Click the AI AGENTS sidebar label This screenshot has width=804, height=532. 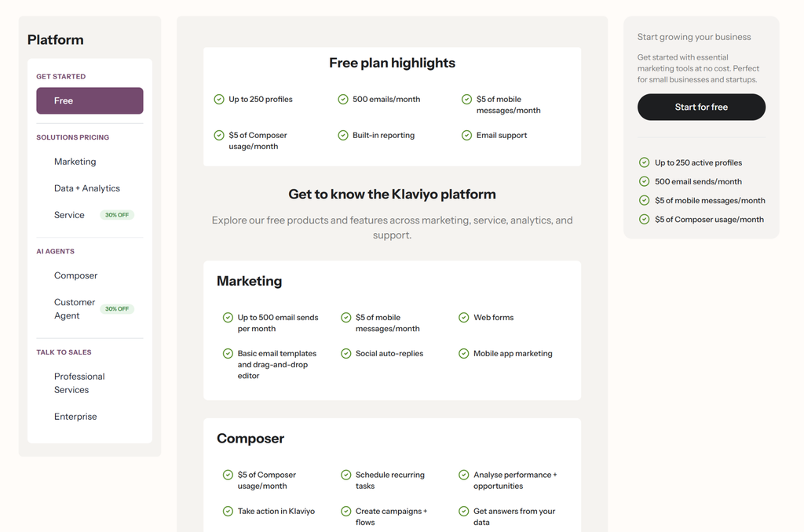[x=56, y=251]
